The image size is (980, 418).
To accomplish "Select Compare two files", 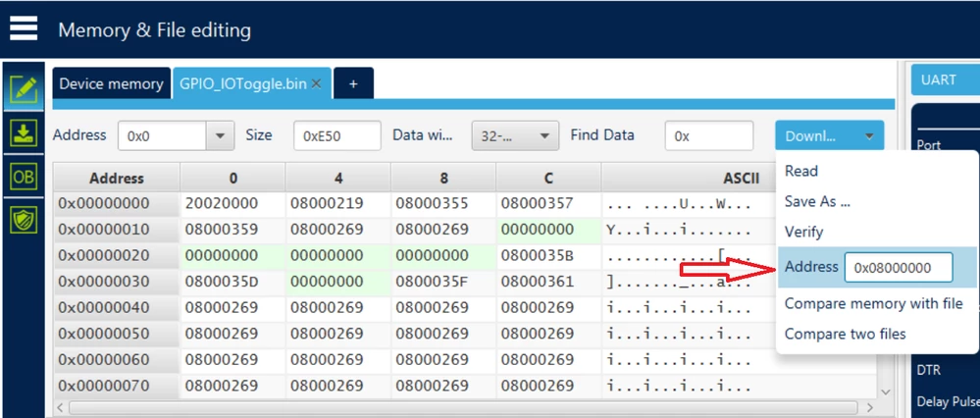I will [845, 335].
